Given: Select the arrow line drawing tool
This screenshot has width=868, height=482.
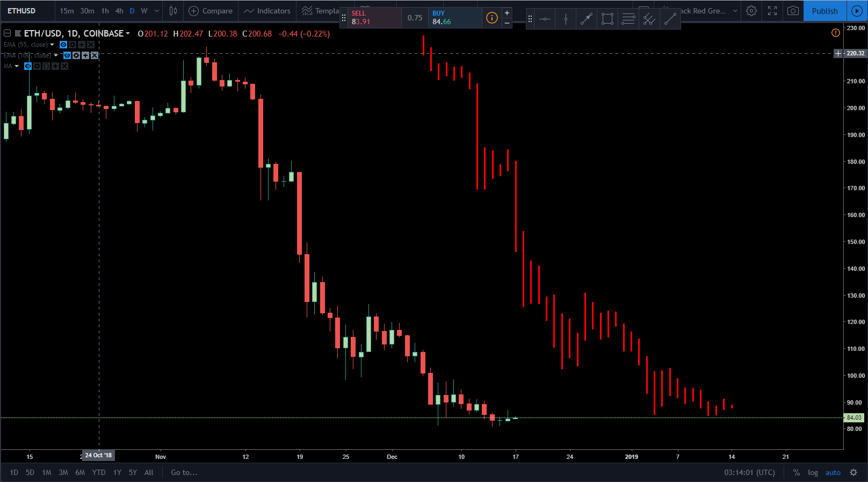Looking at the screenshot, I should pos(587,19).
